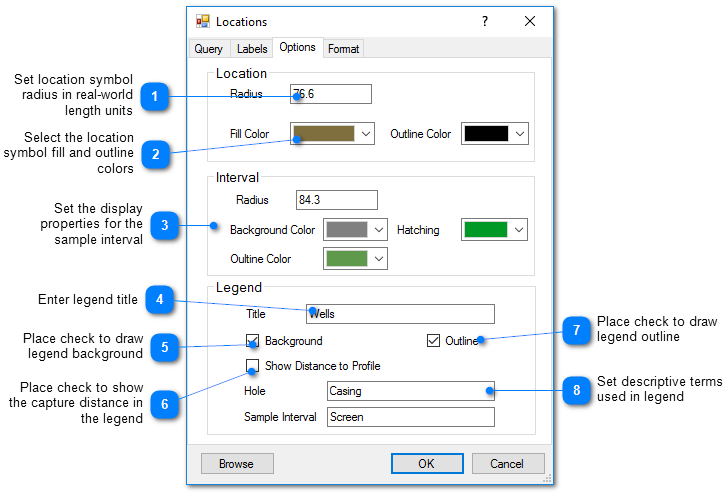Confirm with the OK button
Viewport: 728px width, 495px height.
point(427,464)
